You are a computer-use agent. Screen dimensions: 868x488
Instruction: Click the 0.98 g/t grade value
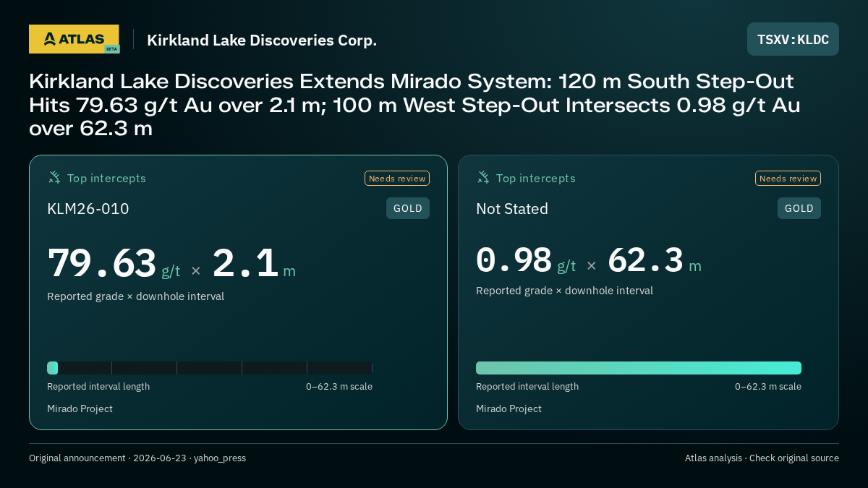(526, 260)
